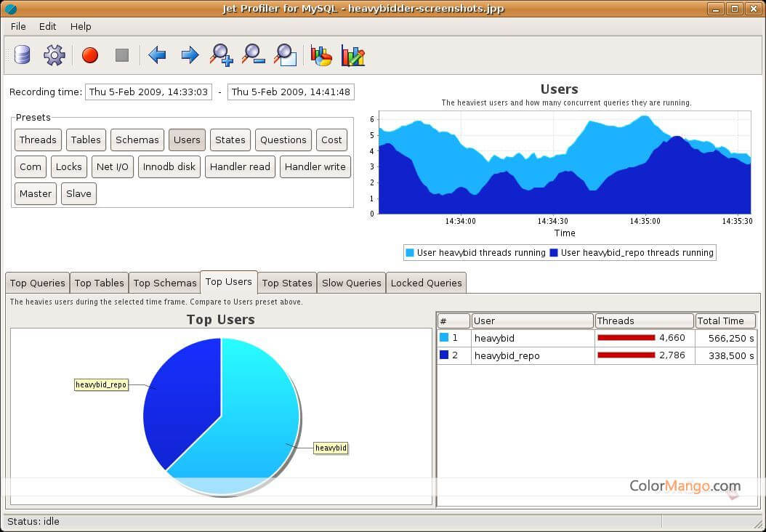
Task: Zoom in with the magnifier plus icon
Action: tap(221, 55)
